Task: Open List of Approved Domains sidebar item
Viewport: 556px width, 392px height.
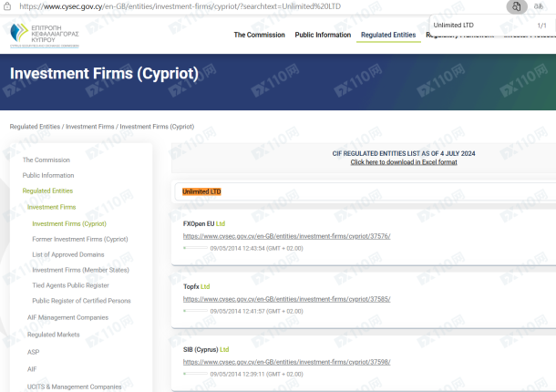Action: (68, 254)
